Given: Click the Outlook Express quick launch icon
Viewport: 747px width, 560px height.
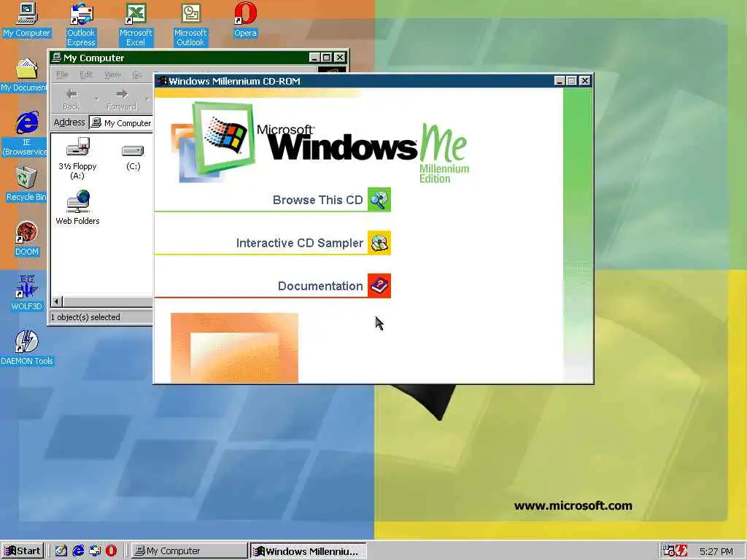Looking at the screenshot, I should (95, 551).
